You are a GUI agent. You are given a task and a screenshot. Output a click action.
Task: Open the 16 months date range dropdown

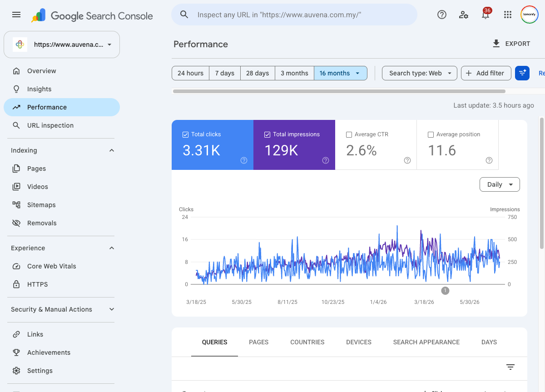(341, 73)
